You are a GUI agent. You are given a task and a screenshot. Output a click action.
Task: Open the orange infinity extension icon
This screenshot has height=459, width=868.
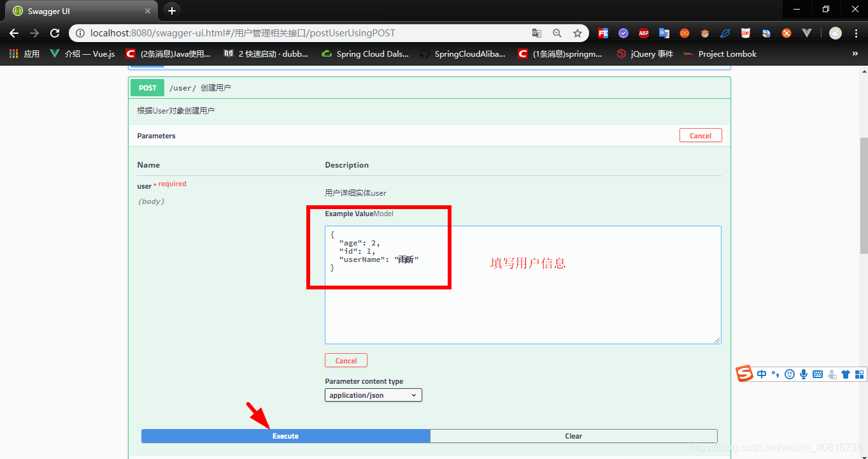point(685,33)
